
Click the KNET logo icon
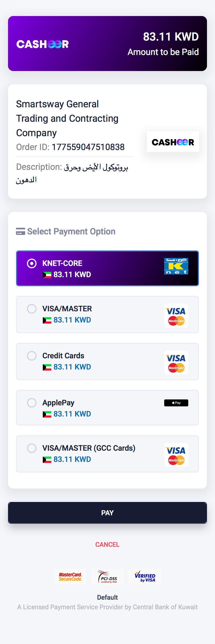[x=176, y=266]
